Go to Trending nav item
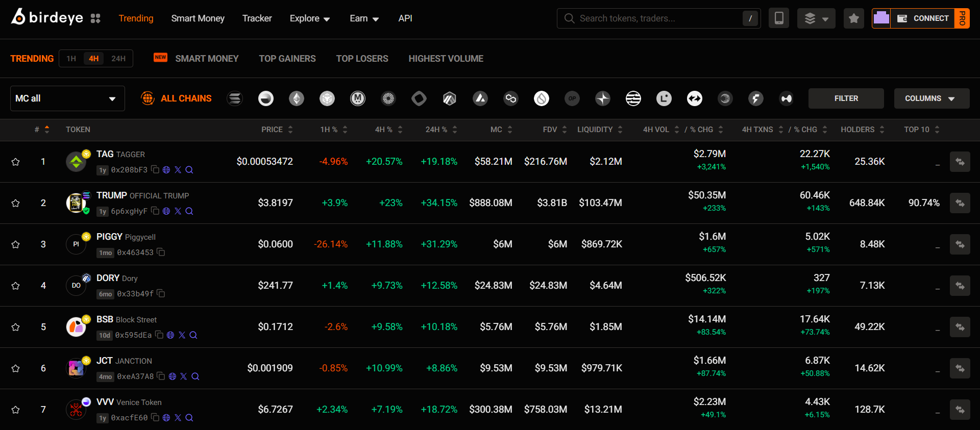980x430 pixels. click(136, 18)
